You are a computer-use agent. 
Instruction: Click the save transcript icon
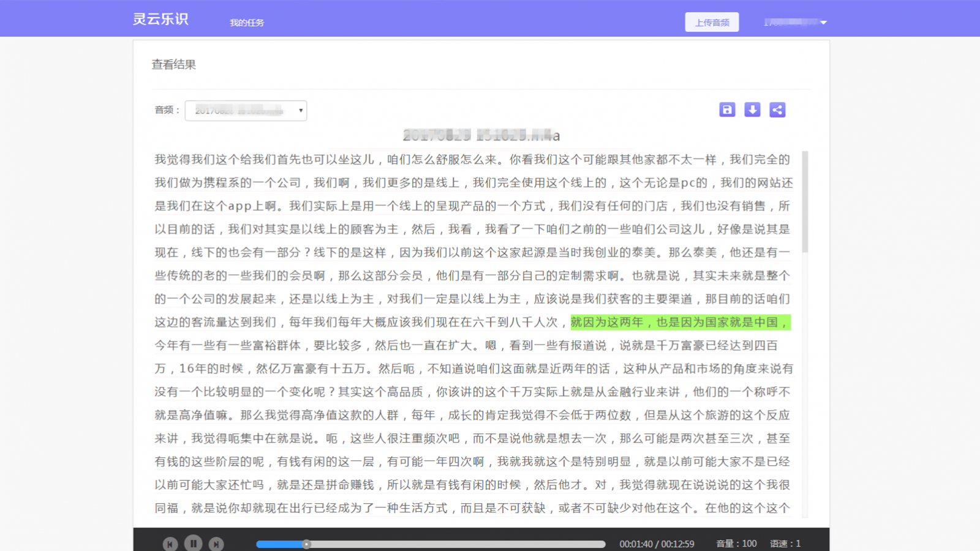(727, 110)
